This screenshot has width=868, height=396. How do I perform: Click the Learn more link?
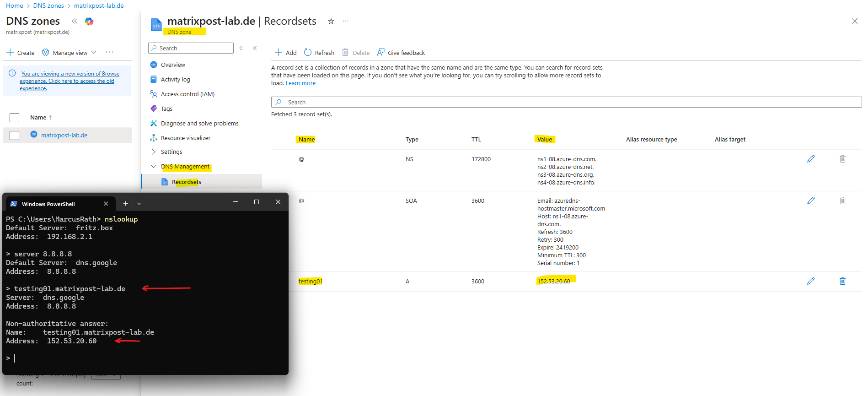click(300, 83)
